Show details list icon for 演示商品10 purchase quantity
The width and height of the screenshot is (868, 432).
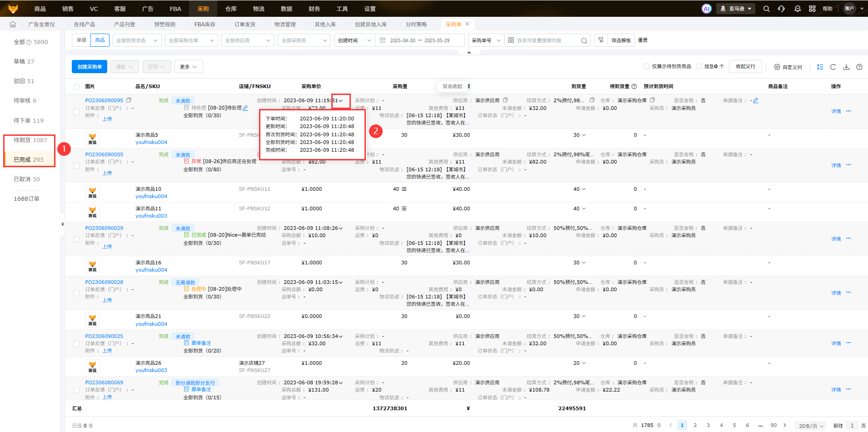pos(404,189)
